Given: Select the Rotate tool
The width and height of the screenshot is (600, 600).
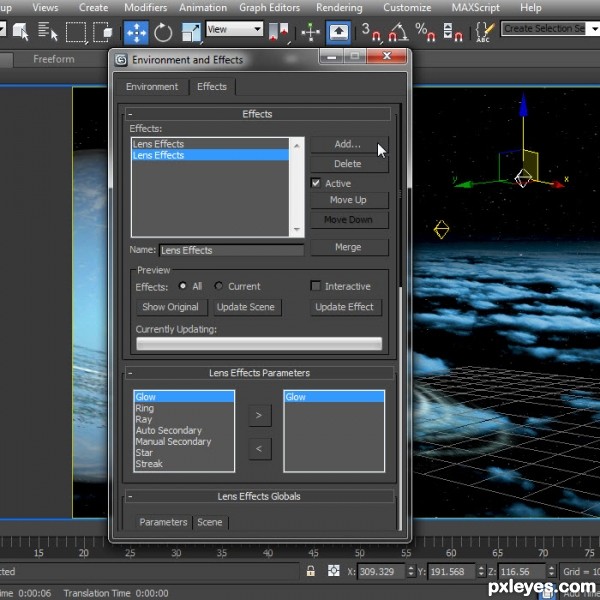Looking at the screenshot, I should click(x=163, y=33).
